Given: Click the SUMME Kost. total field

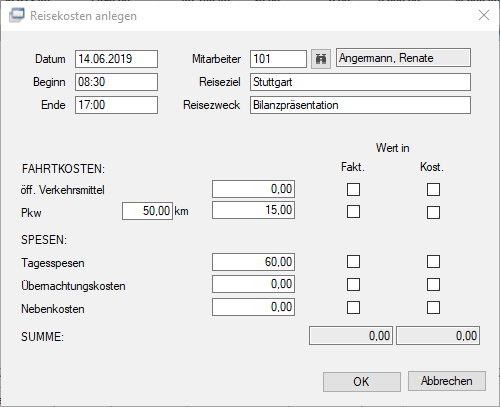Looking at the screenshot, I should point(438,336).
